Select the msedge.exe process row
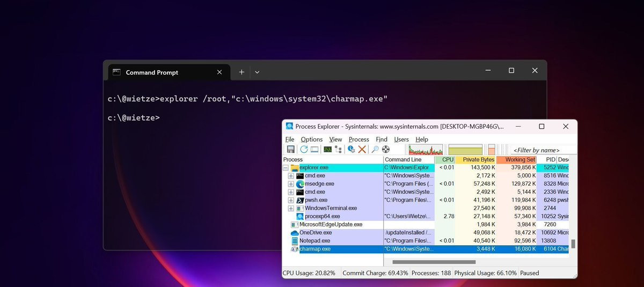The width and height of the screenshot is (644, 287). [x=426, y=184]
